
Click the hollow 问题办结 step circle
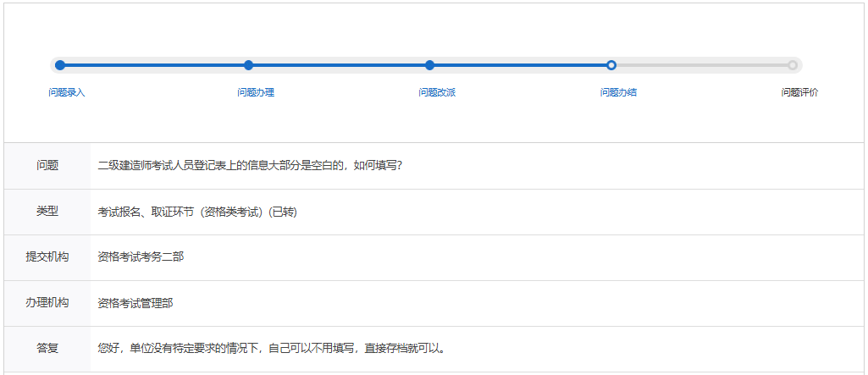(611, 65)
